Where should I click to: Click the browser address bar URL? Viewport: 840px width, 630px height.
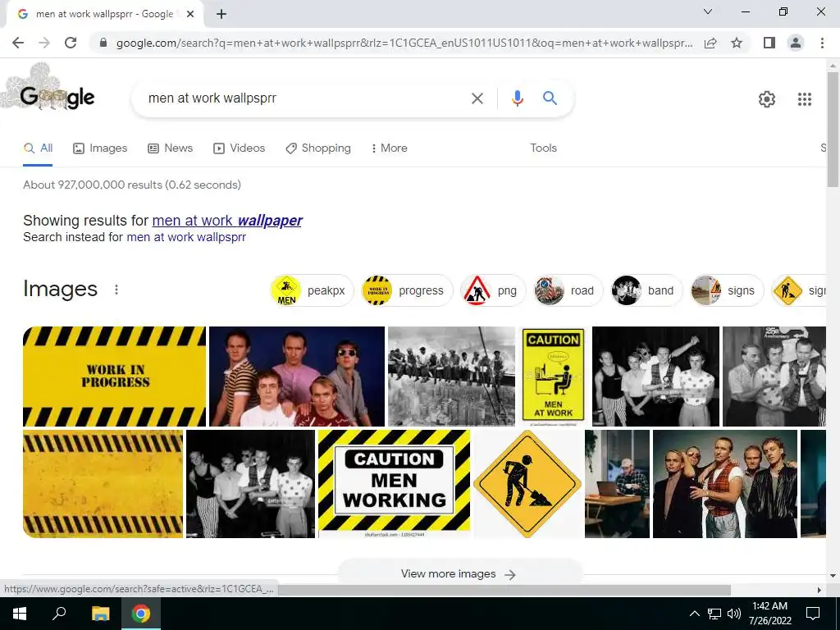click(x=404, y=43)
